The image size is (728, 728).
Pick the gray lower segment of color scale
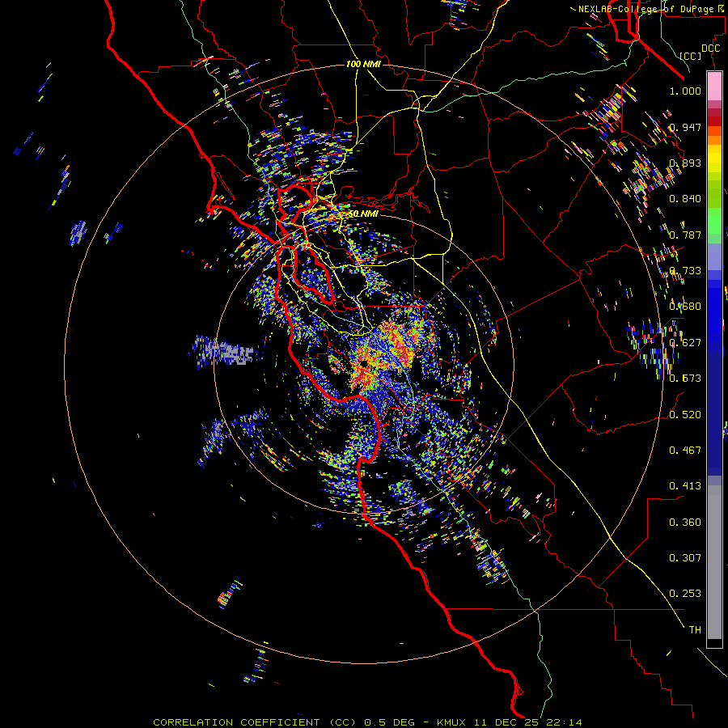[714, 562]
